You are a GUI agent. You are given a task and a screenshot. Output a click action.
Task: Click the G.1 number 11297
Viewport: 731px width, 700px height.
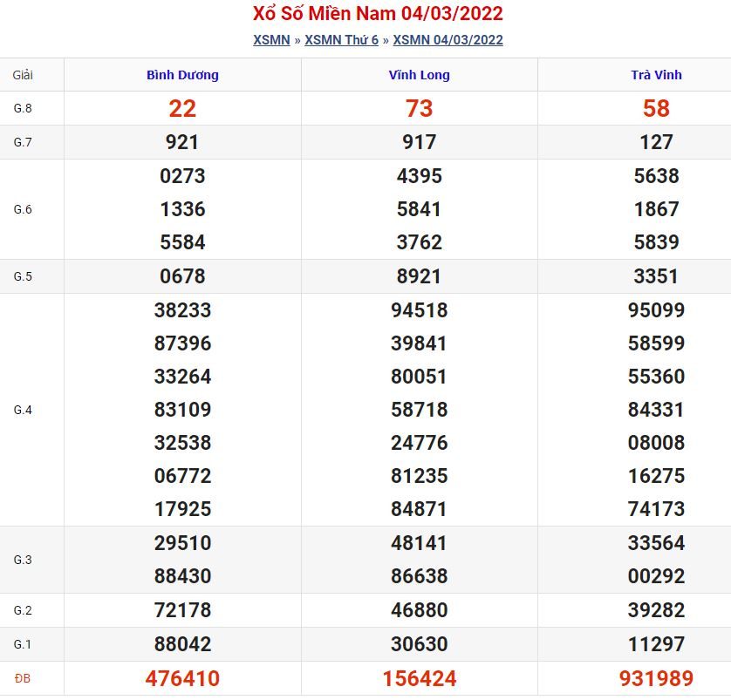tap(656, 644)
